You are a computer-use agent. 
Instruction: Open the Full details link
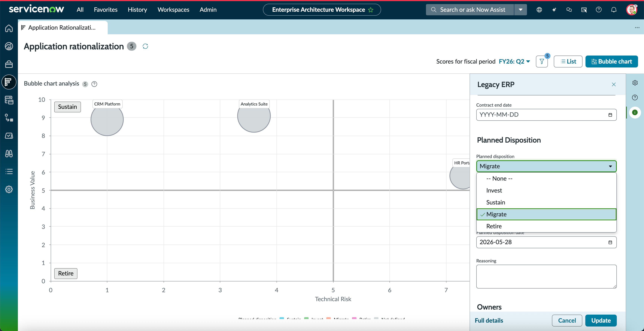489,321
